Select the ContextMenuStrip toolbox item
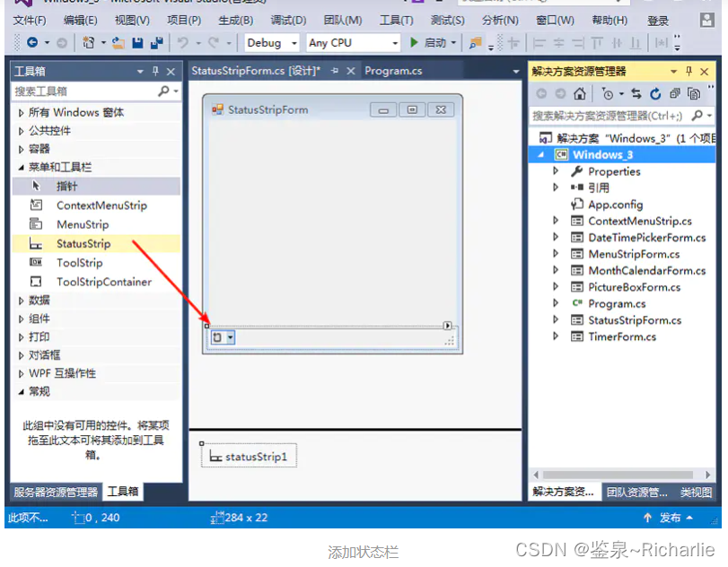Screen dimensions: 728x567 click(x=96, y=205)
